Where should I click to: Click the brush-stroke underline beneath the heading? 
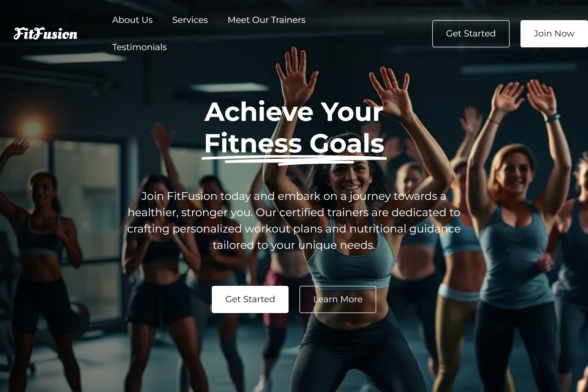tap(294, 161)
